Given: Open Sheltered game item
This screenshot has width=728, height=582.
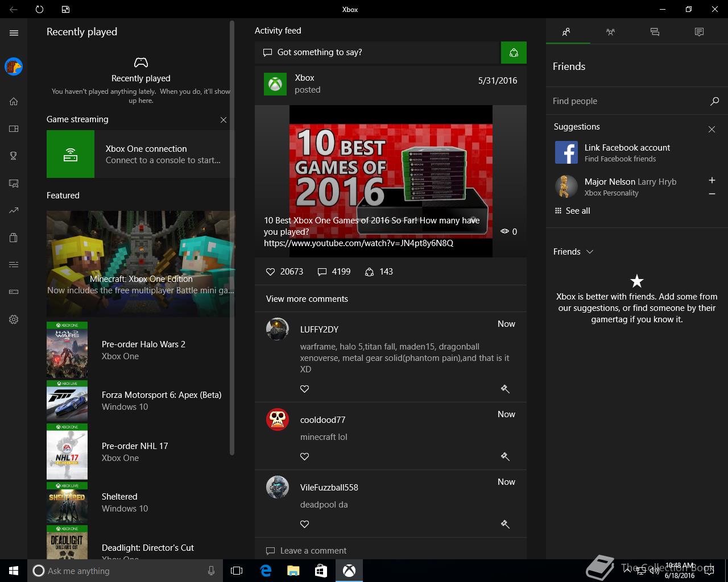Looking at the screenshot, I should click(140, 502).
